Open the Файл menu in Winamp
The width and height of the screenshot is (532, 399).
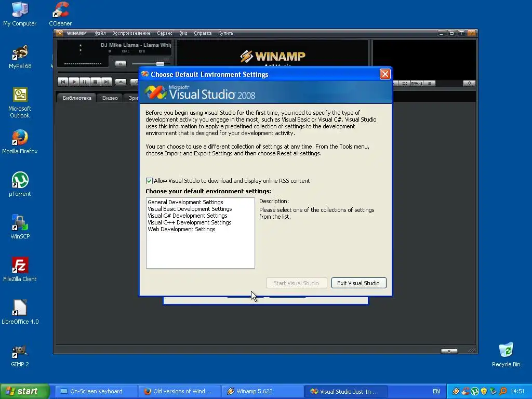[x=100, y=33]
